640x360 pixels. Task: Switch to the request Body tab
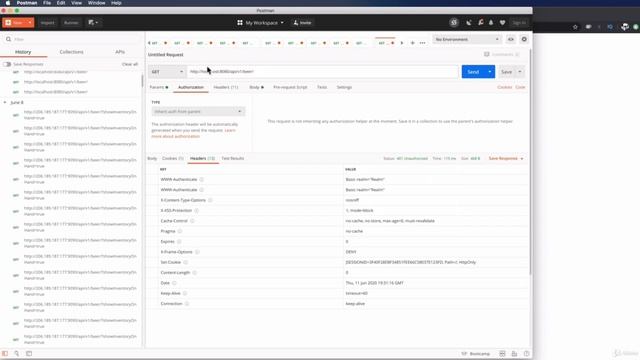coord(256,87)
